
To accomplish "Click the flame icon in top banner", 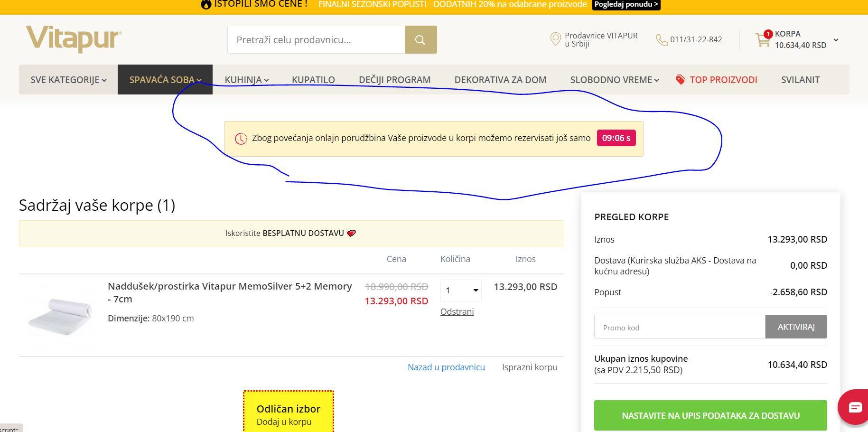I will coord(206,4).
